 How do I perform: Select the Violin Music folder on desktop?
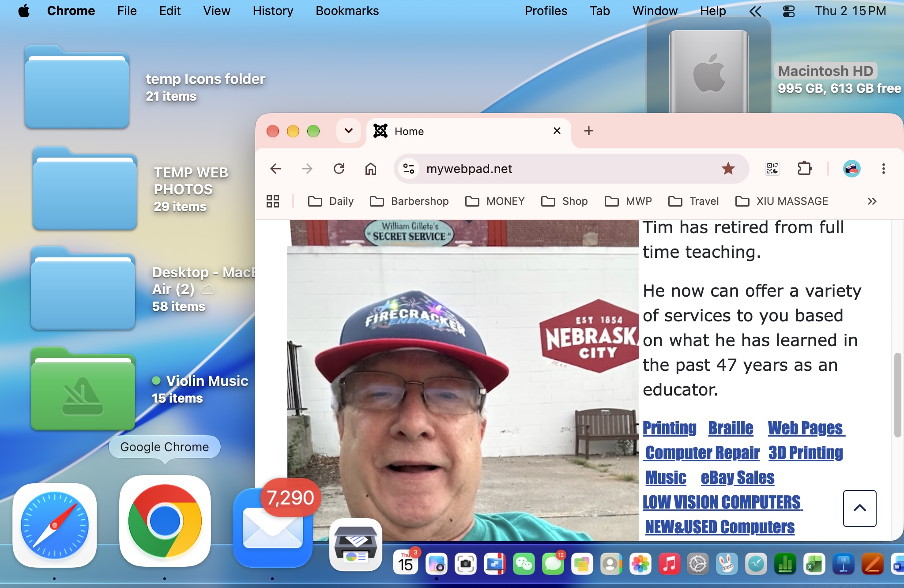pyautogui.click(x=83, y=388)
